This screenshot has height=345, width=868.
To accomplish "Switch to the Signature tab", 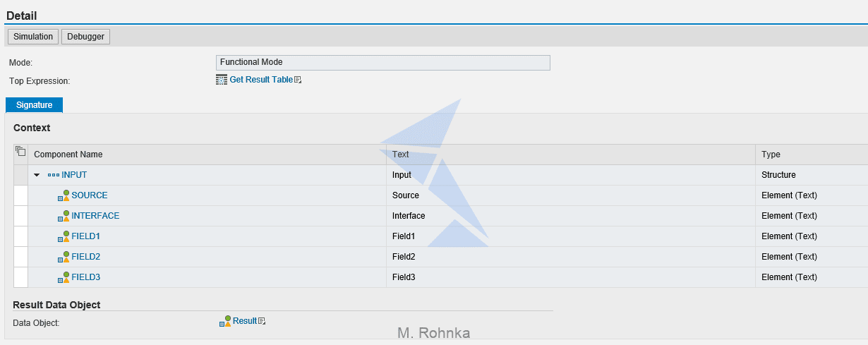I will tap(34, 105).
